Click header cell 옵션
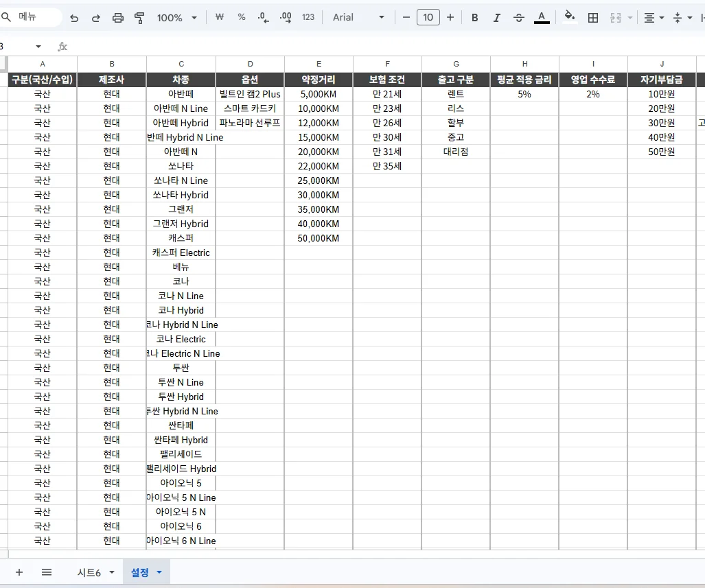 [x=250, y=80]
